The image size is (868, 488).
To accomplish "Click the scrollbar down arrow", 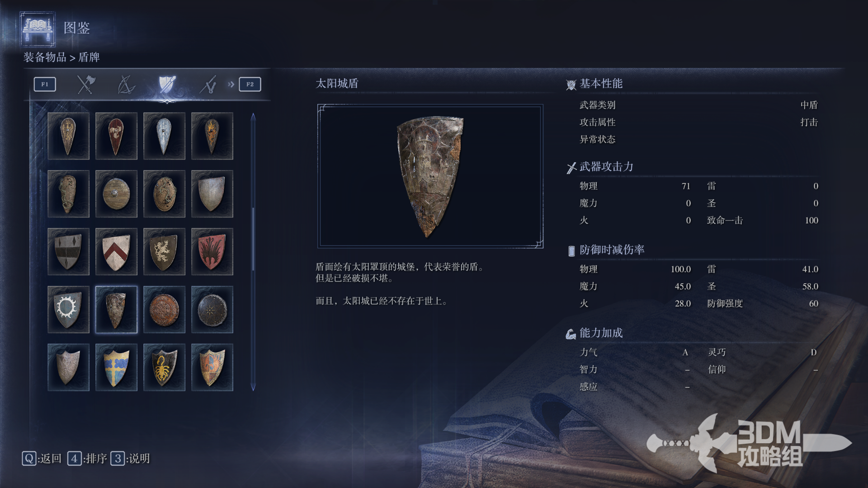I will tap(253, 387).
